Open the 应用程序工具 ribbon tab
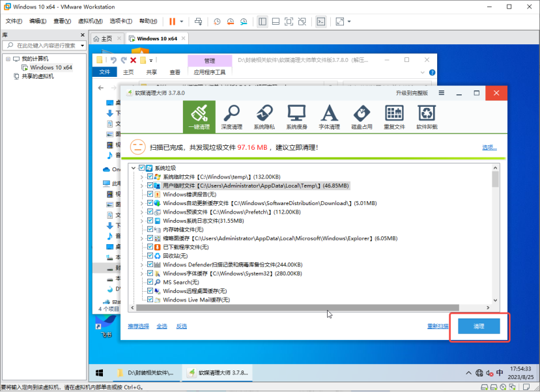 click(x=210, y=72)
